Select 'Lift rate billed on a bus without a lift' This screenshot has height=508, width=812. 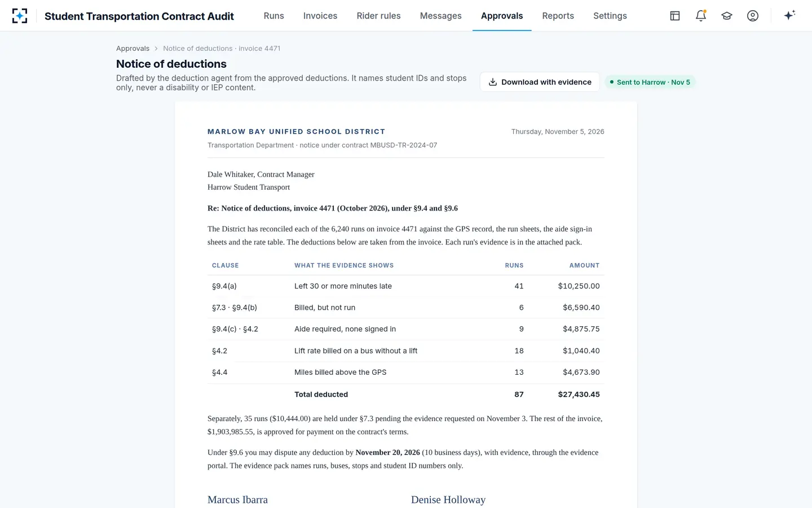click(406, 351)
